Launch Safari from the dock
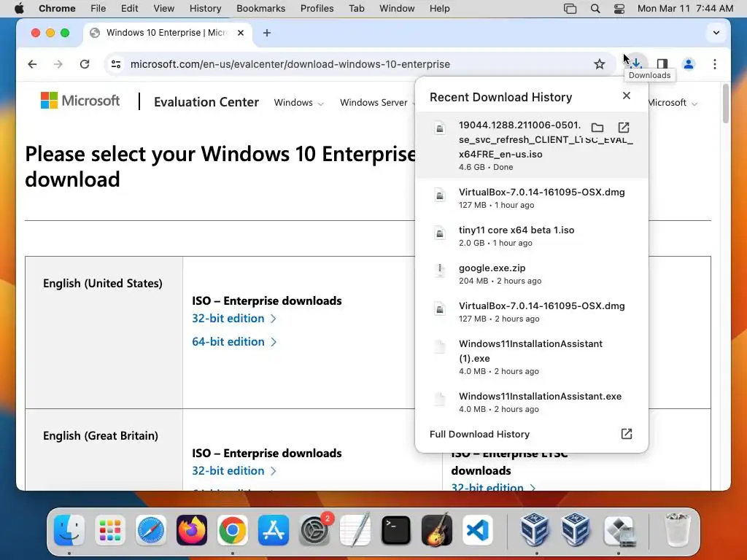747x560 pixels. click(151, 530)
